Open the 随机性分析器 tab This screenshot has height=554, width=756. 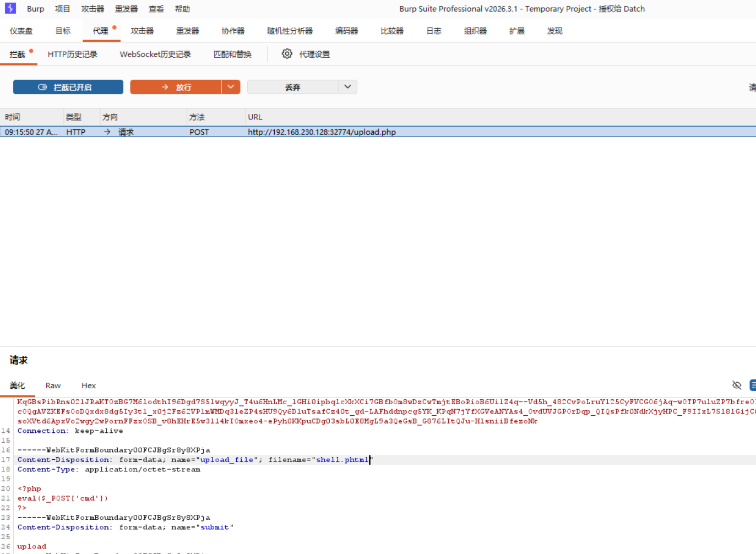(x=290, y=31)
